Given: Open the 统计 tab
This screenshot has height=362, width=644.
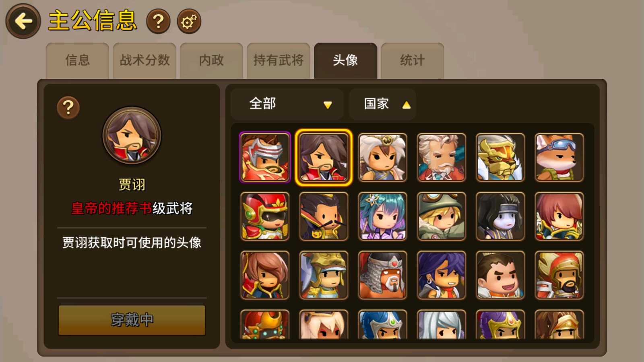Looking at the screenshot, I should pos(412,60).
